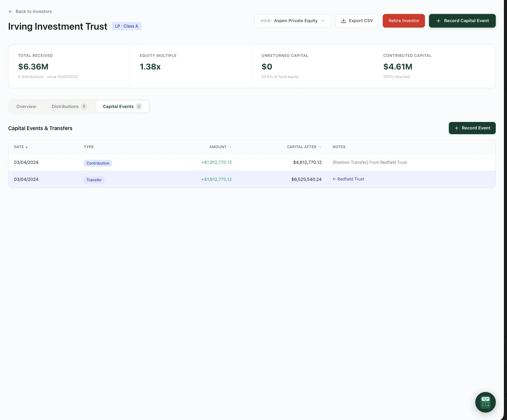The image size is (507, 420).
Task: Follow the Redfield Trust link
Action: pos(351,179)
